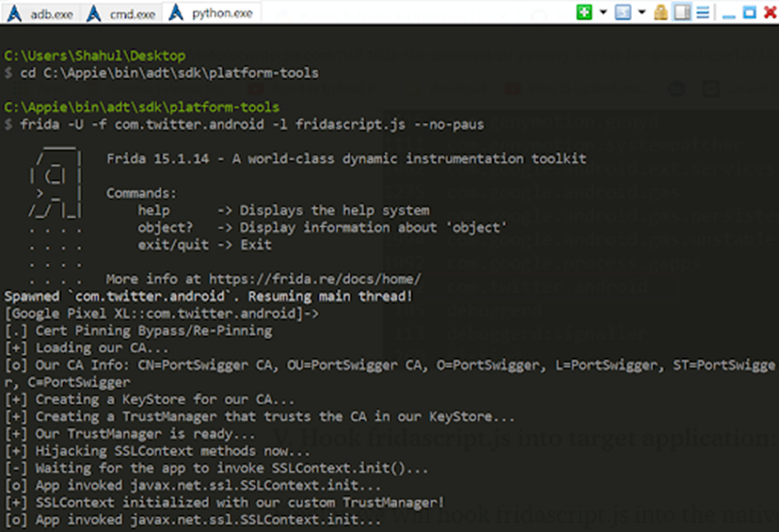Click the C:\Users\Shahul\Desktop prompt path

[95, 56]
